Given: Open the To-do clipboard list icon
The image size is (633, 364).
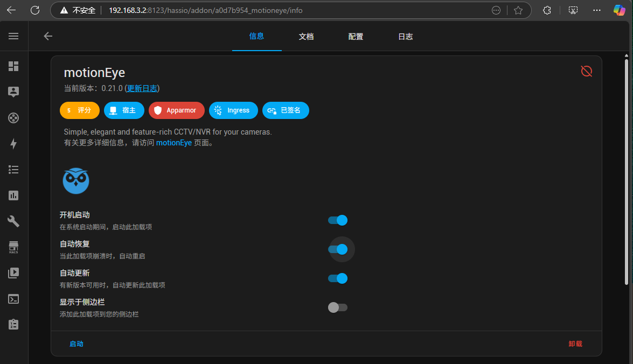Looking at the screenshot, I should tap(13, 324).
